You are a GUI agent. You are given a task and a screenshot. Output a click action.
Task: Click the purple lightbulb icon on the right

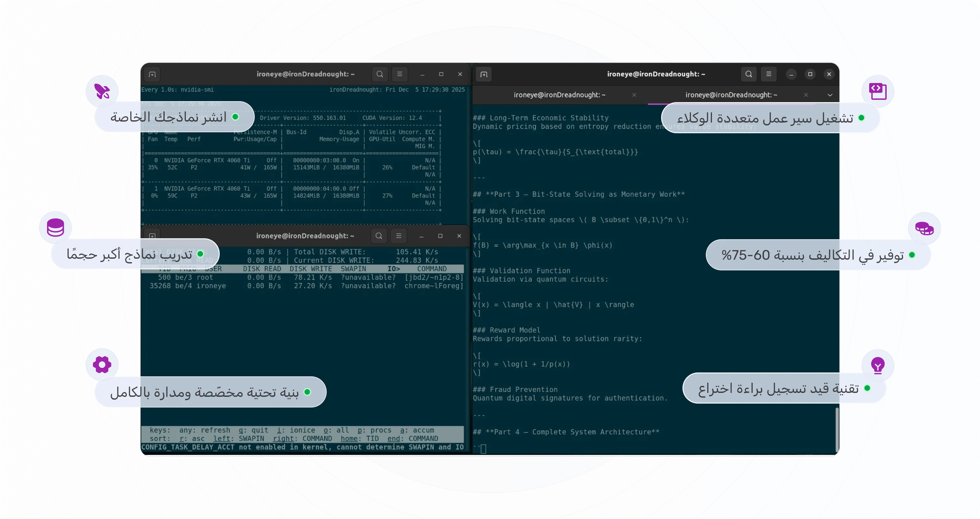point(878,366)
